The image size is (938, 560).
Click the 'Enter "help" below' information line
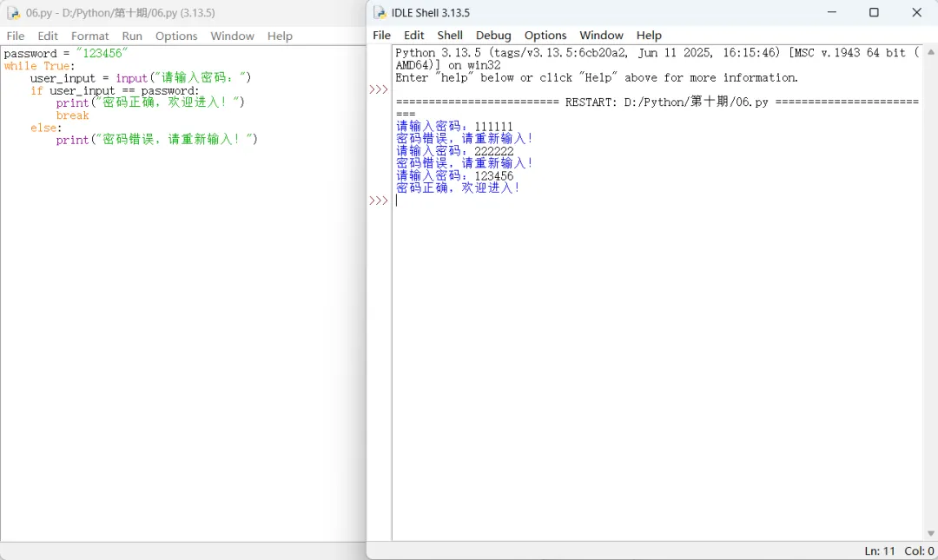[x=597, y=78]
